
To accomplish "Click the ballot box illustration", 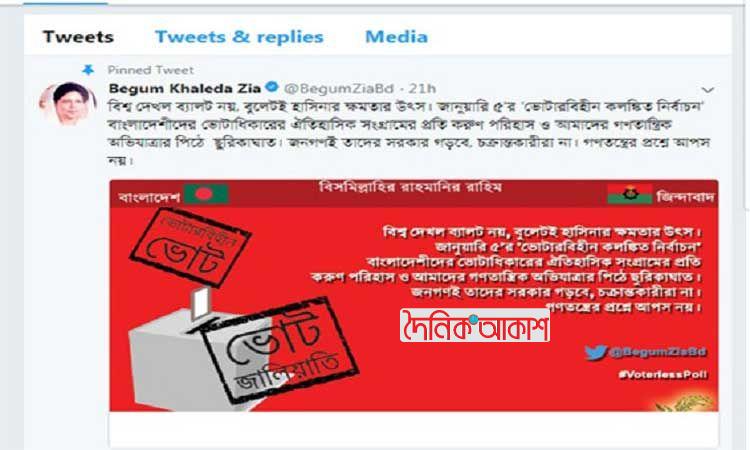I will point(182,354).
